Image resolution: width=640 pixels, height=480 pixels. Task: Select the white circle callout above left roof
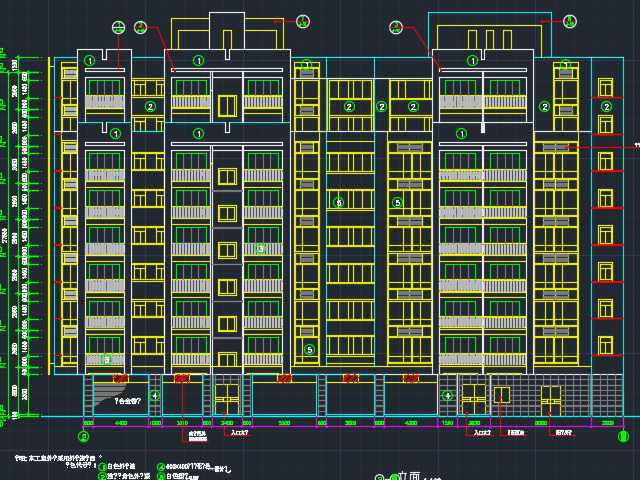pos(303,21)
